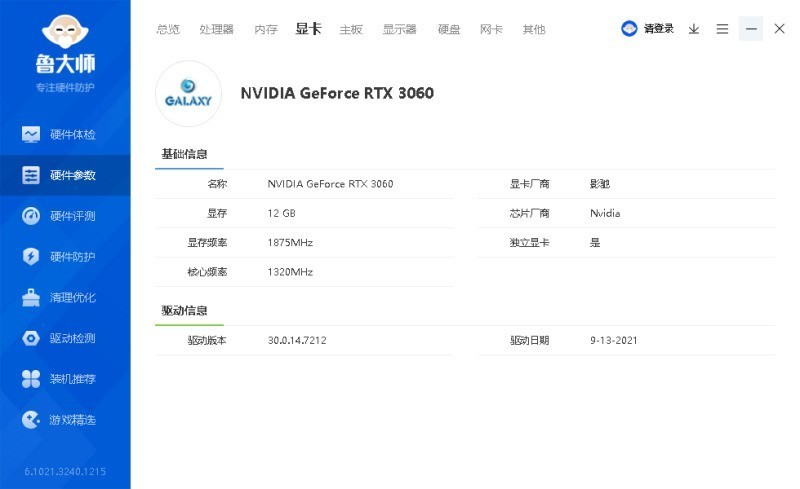Viewport: 800px width, 489px height.
Task: Switch to the 内存 tab
Action: pyautogui.click(x=266, y=30)
